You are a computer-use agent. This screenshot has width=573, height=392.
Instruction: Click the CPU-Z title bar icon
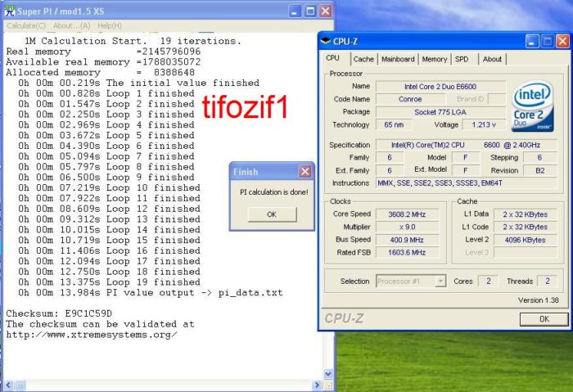[325, 41]
